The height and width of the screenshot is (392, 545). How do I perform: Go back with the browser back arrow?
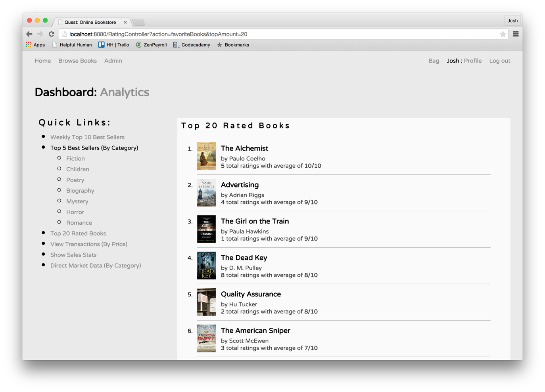pyautogui.click(x=29, y=34)
